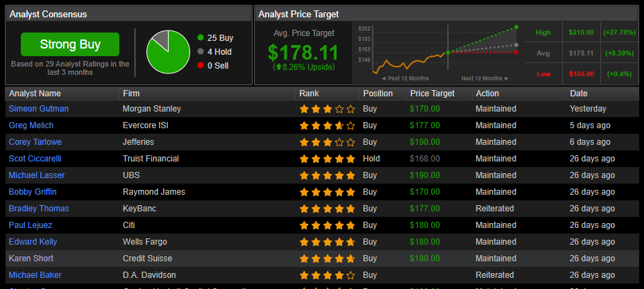Click the Morgan Stanley firm cell

(x=152, y=109)
